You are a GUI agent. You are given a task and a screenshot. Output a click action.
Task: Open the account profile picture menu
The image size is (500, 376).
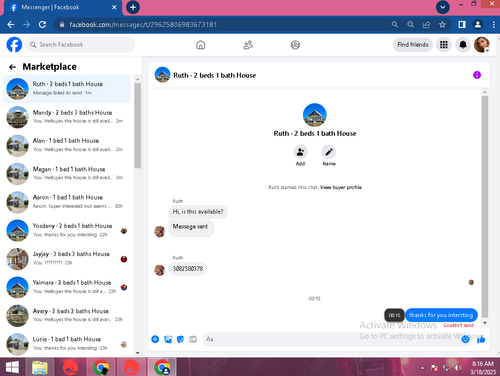[482, 45]
